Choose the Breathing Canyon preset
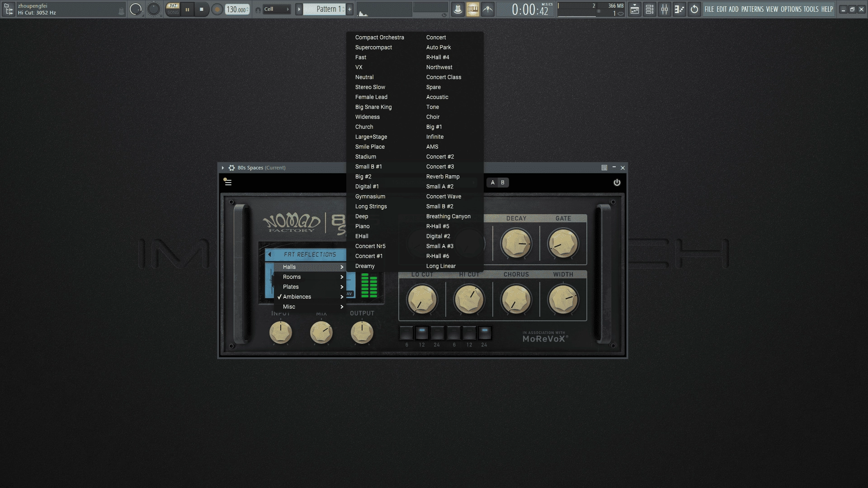This screenshot has width=868, height=488. click(x=448, y=216)
